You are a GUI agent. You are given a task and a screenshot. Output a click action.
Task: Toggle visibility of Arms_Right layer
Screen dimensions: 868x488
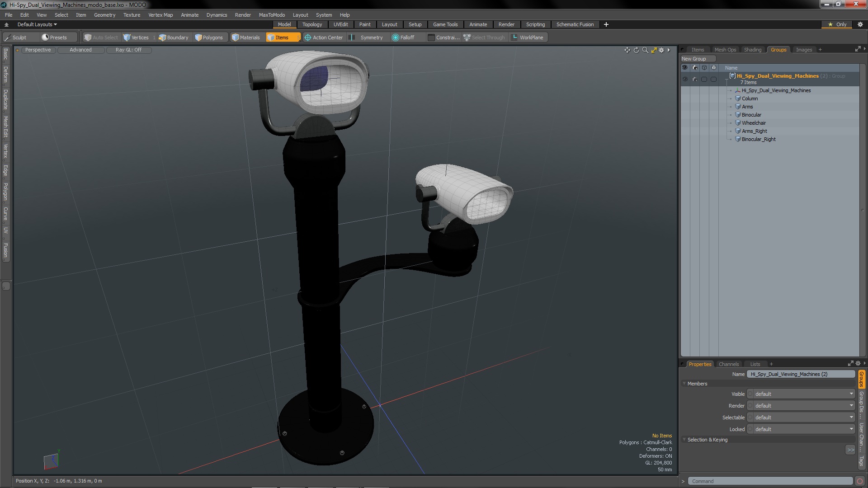click(x=684, y=131)
